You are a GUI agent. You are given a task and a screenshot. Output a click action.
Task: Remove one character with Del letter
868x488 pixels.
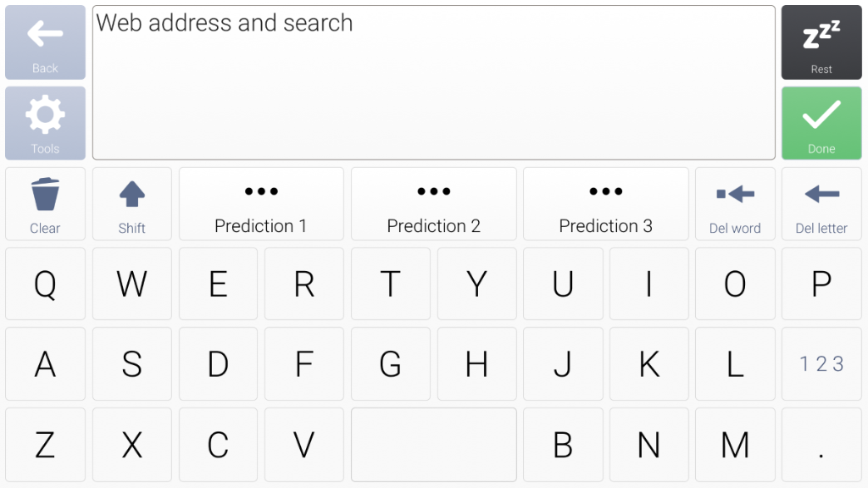click(821, 203)
